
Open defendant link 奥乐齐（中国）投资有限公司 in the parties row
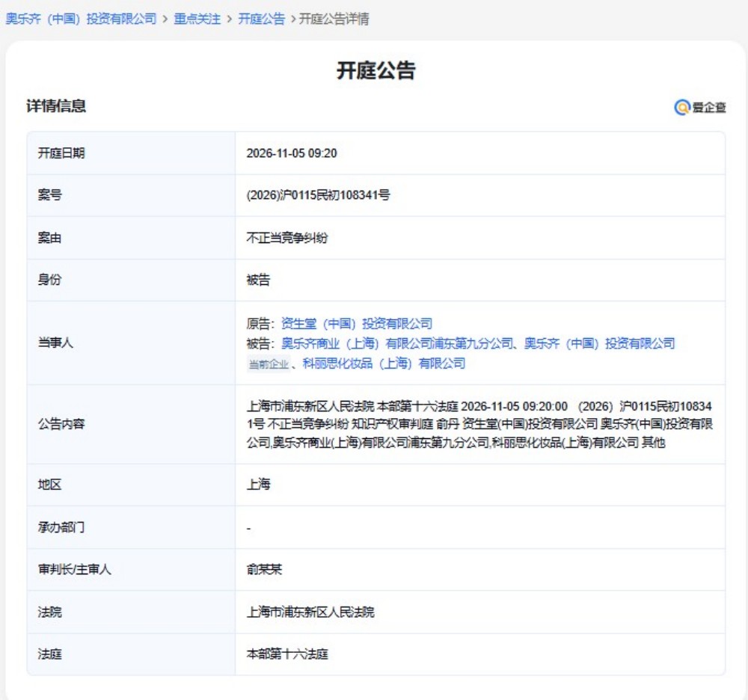pyautogui.click(x=600, y=343)
